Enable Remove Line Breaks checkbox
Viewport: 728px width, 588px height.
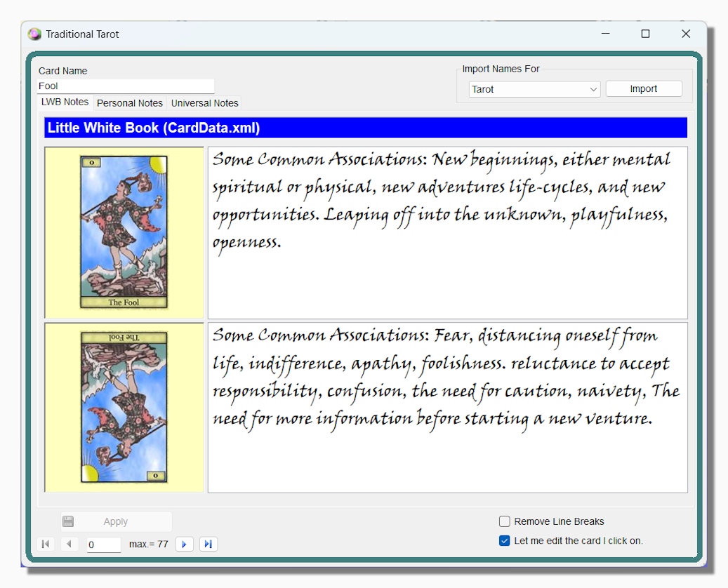point(505,521)
